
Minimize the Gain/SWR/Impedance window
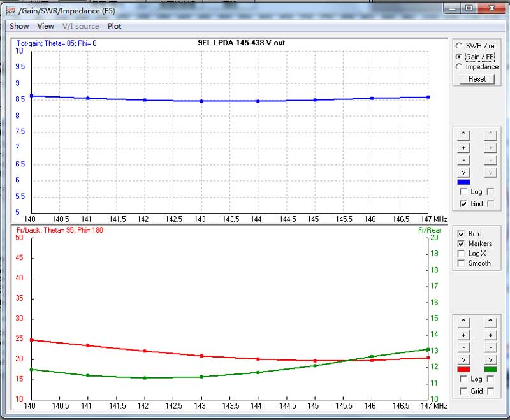click(x=453, y=8)
